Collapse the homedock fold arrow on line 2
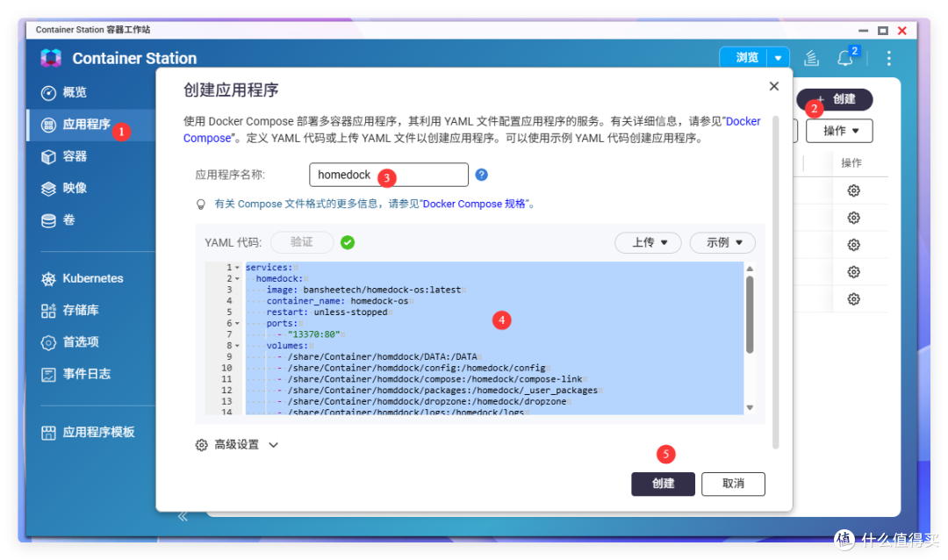This screenshot has height=560, width=948. pos(238,279)
